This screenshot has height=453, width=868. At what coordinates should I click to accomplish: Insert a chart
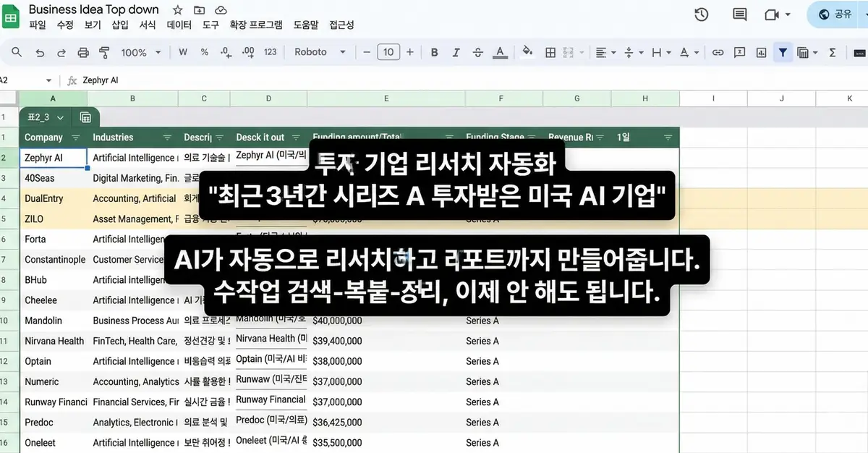click(761, 52)
